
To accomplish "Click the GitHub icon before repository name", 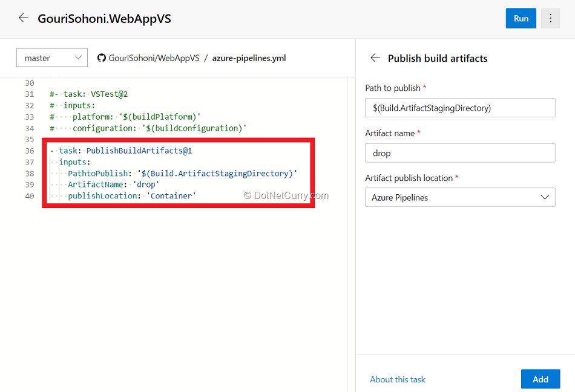I will 102,58.
